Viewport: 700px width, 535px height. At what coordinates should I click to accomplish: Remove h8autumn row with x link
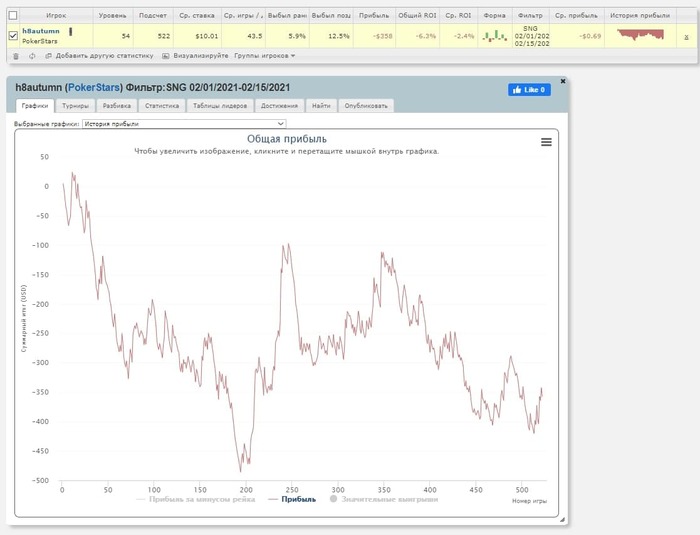pos(686,37)
